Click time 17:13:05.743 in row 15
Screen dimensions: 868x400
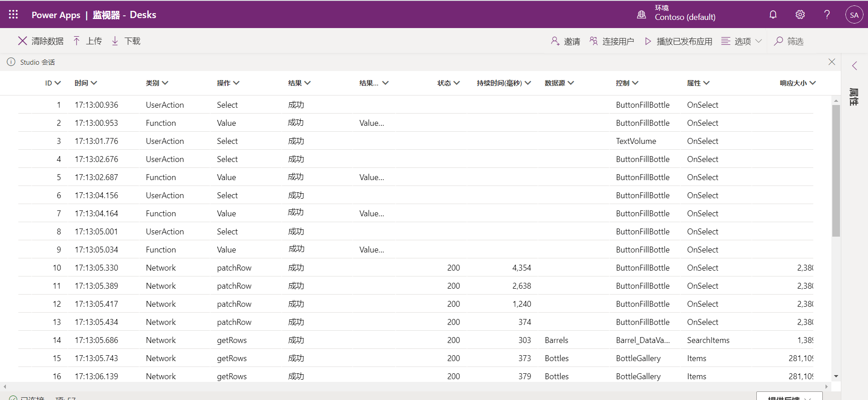96,358
